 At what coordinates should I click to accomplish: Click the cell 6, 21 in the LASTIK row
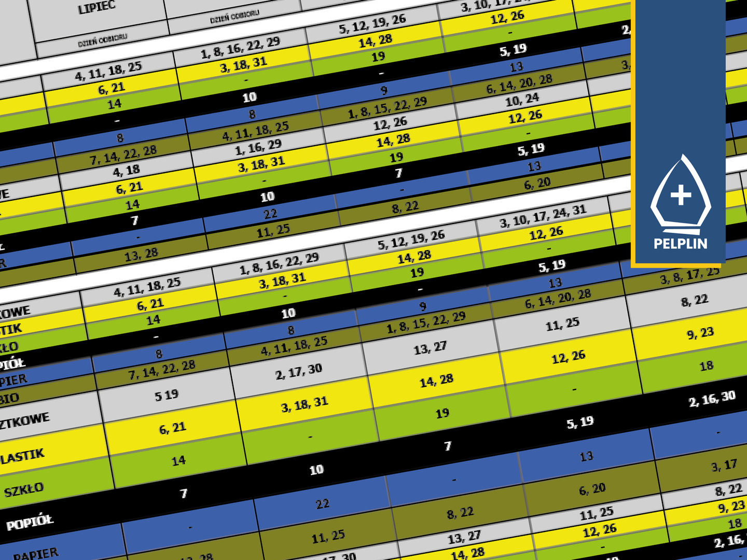tap(172, 428)
